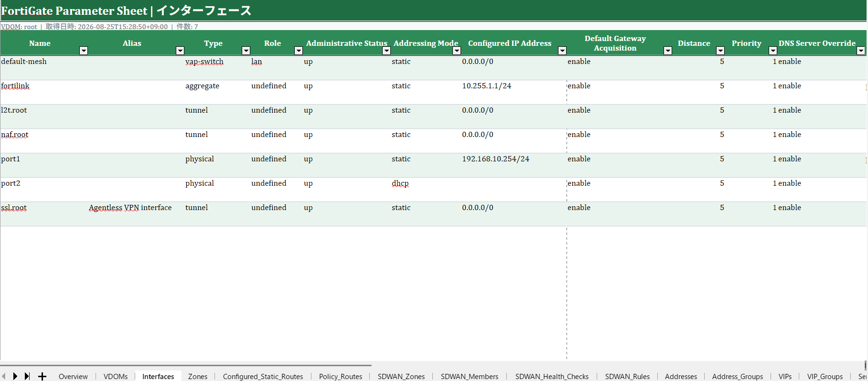Select the 192.168.10.254/24 IP address cell
Viewport: 868px width, 381px height.
tap(514, 165)
